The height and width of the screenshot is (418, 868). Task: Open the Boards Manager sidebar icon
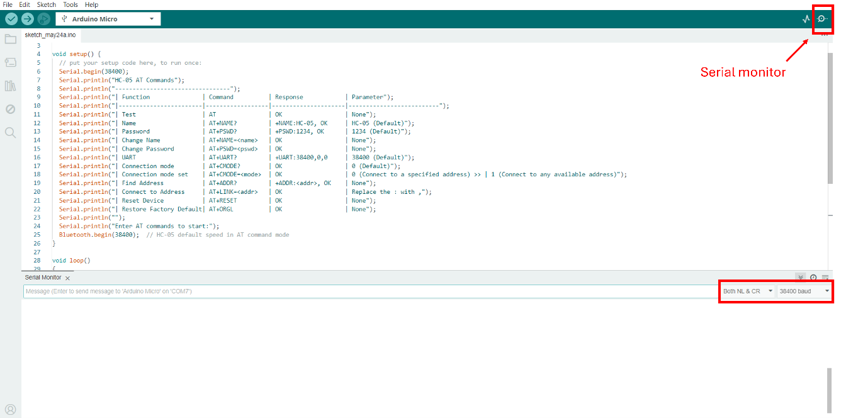pyautogui.click(x=11, y=62)
